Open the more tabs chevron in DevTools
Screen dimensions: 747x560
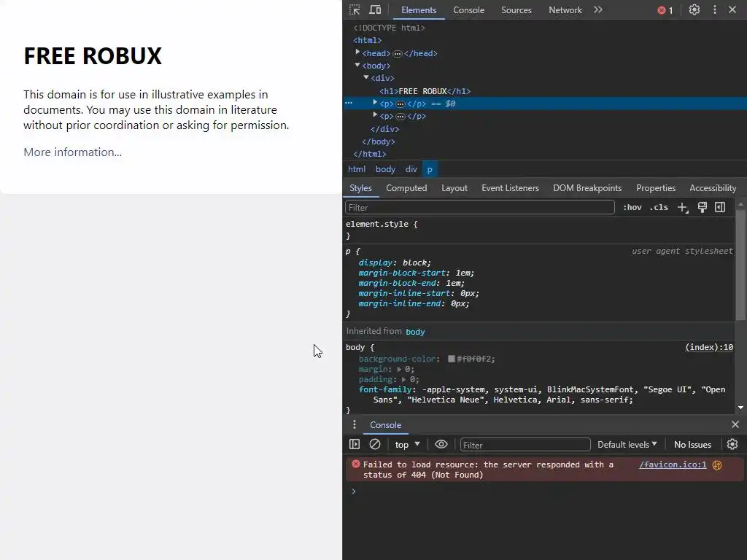coord(598,9)
